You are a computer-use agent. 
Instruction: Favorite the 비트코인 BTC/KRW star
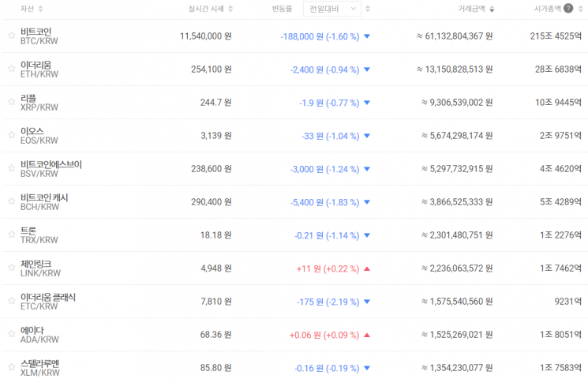[12, 36]
